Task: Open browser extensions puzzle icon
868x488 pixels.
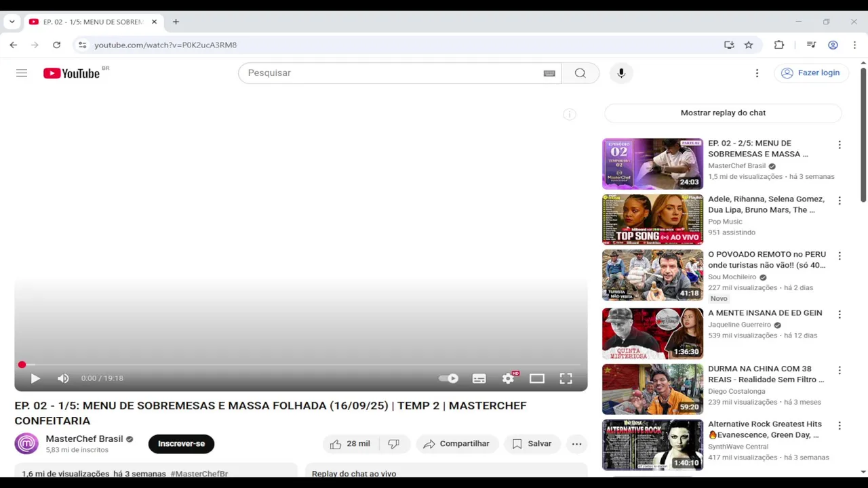Action: tap(779, 45)
